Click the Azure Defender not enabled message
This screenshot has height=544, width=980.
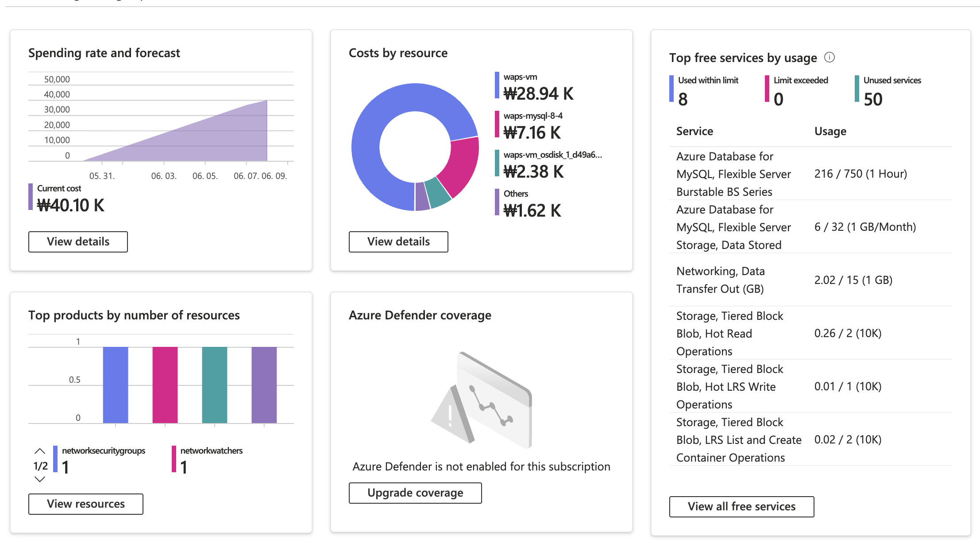point(482,466)
